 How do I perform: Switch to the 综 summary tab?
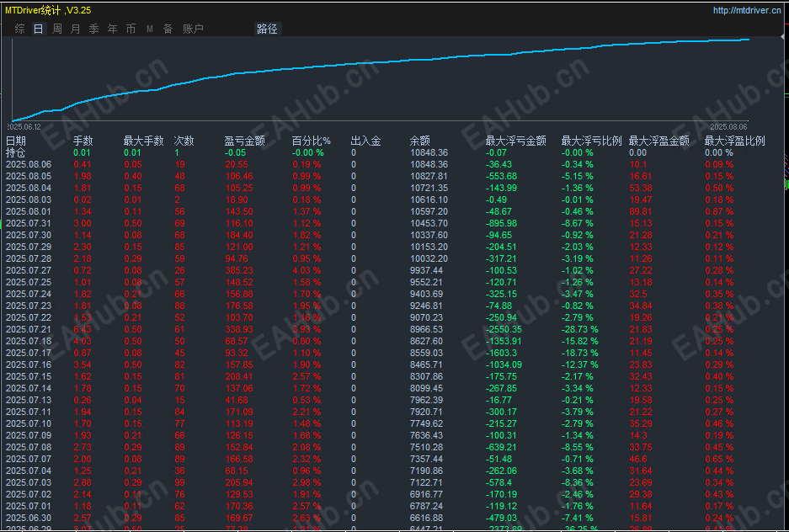19,29
